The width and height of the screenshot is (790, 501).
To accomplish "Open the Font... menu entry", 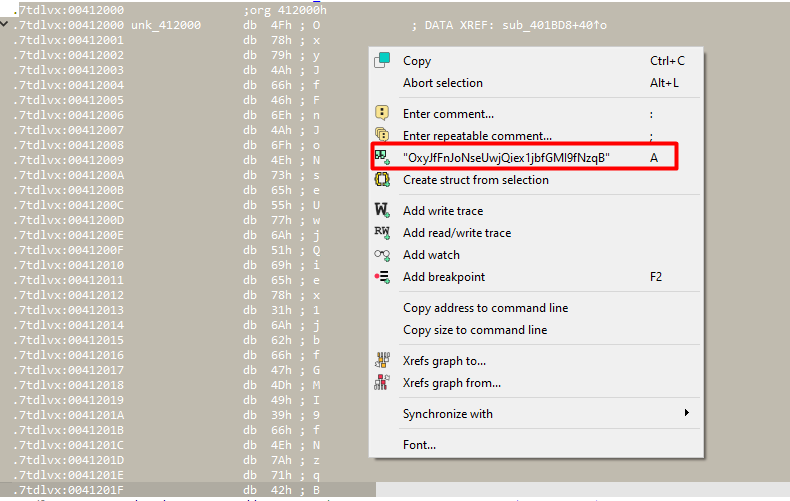I will pos(419,445).
